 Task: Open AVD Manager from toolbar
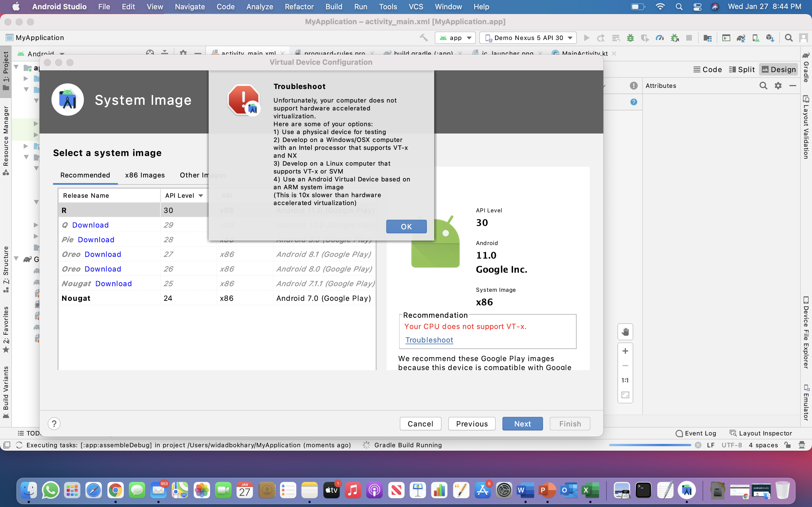point(755,38)
